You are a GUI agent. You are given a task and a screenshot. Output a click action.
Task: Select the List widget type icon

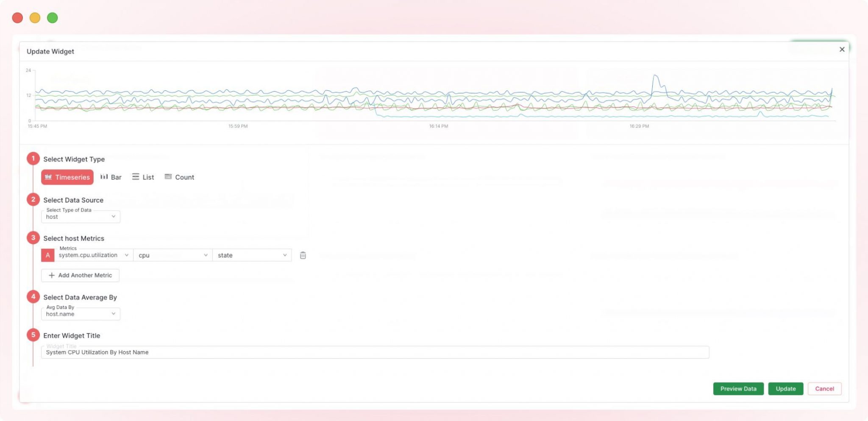(136, 176)
